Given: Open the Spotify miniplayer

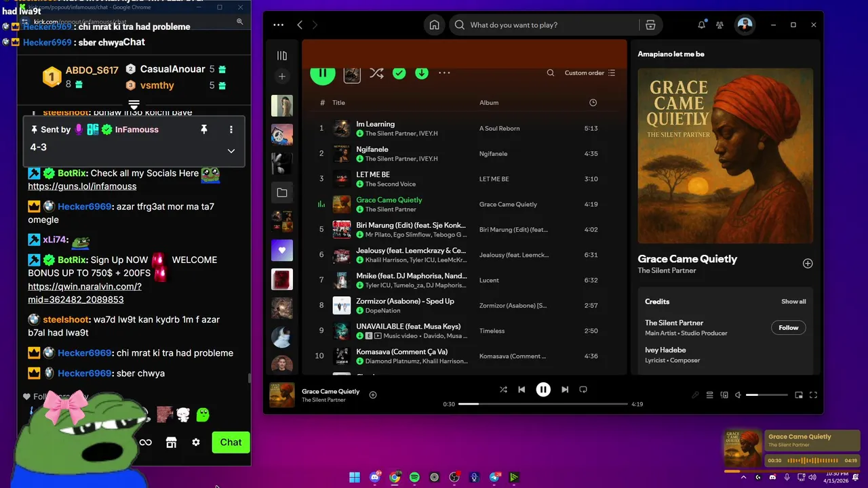Looking at the screenshot, I should coord(799,395).
